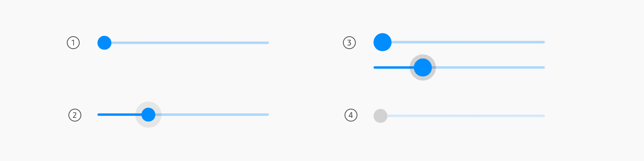Image resolution: width=644 pixels, height=161 pixels.
Task: Click the gray disabled thumb of slider 4
Action: (380, 116)
